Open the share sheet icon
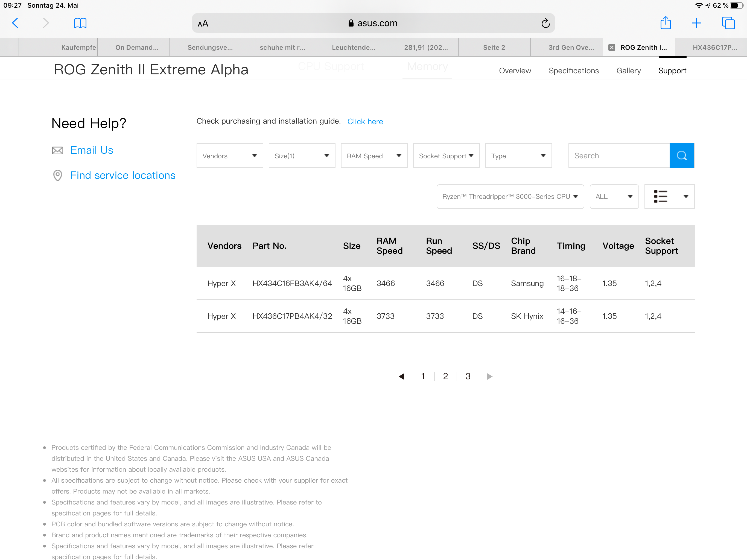 (665, 23)
